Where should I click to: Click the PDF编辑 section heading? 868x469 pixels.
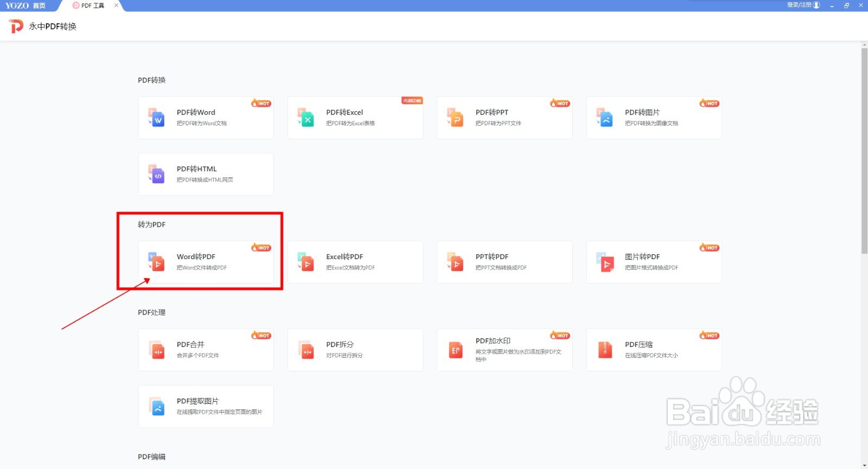151,457
